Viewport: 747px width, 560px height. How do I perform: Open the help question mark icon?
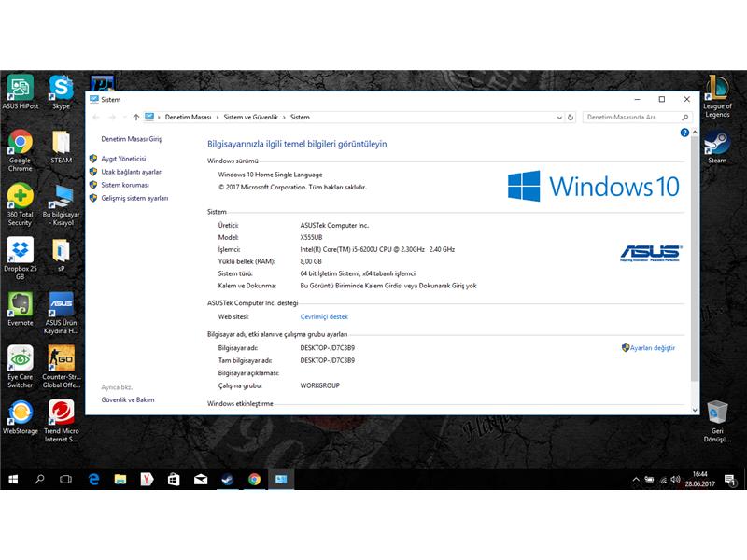coord(684,133)
